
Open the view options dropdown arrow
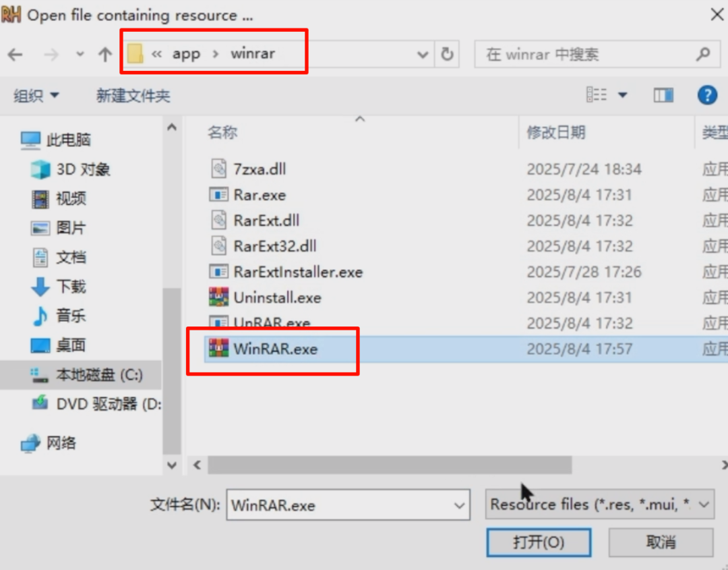623,95
